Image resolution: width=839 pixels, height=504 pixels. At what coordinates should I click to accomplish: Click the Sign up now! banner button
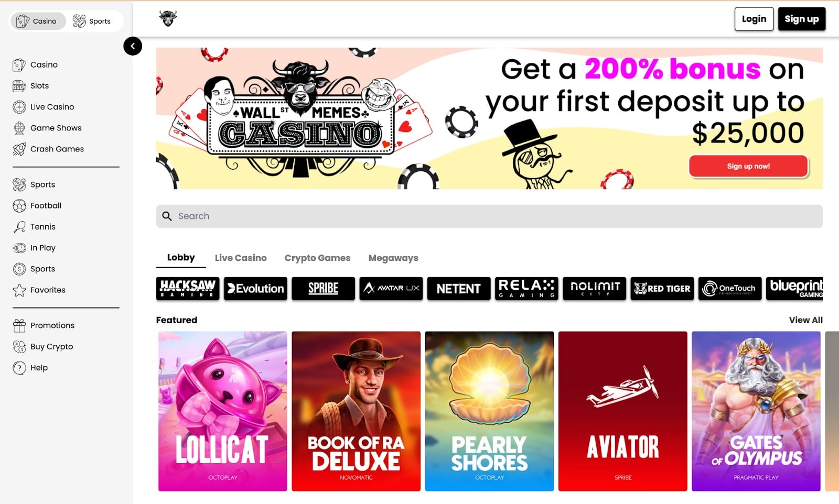[748, 166]
